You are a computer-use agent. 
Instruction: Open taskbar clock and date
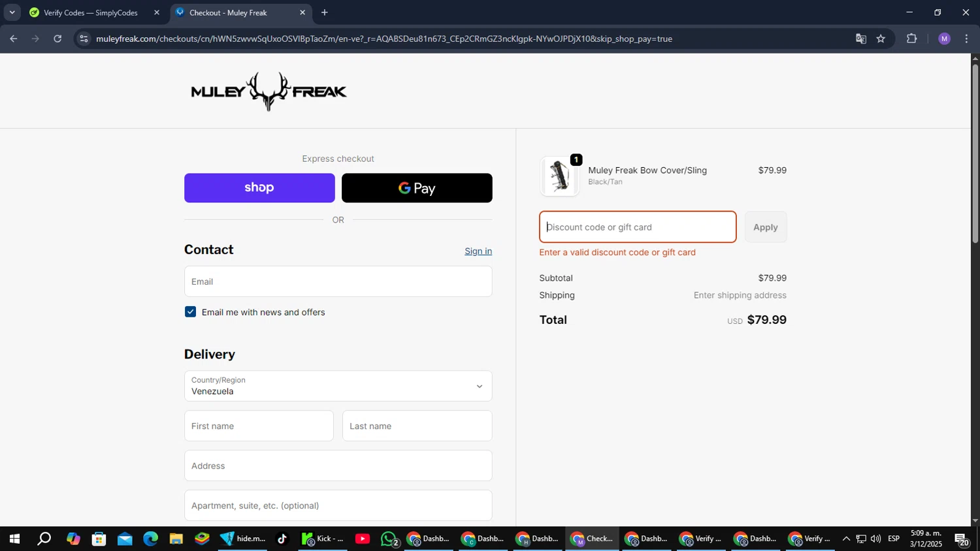click(x=926, y=539)
